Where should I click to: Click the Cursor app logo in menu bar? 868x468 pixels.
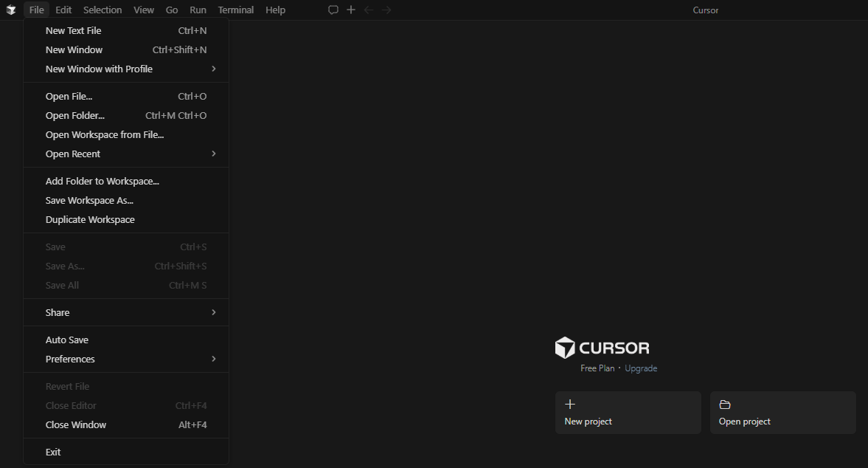tap(11, 10)
